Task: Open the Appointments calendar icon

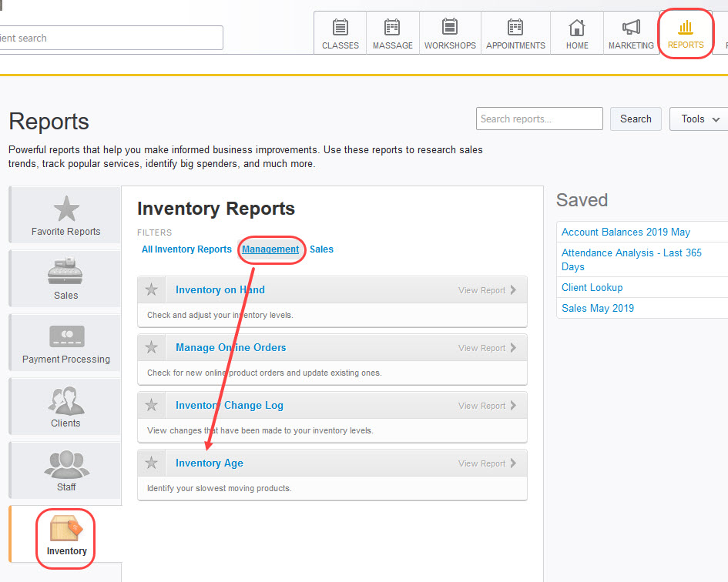Action: point(515,28)
